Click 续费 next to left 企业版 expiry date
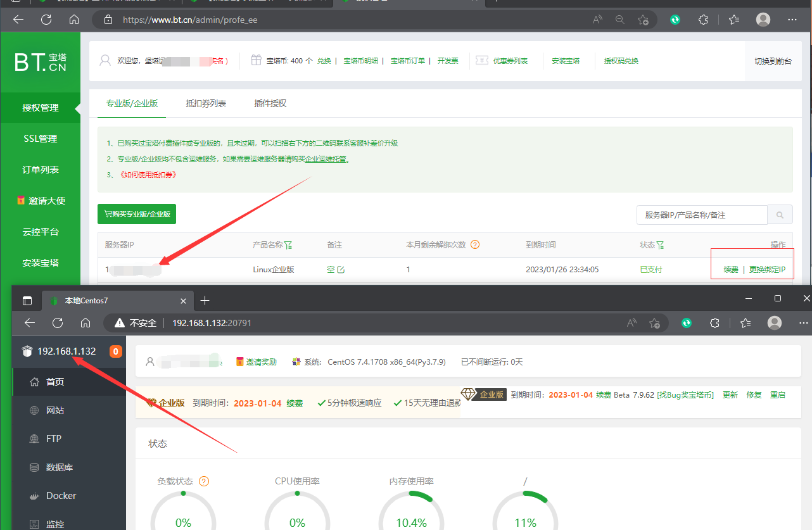The image size is (812, 530). [x=295, y=403]
